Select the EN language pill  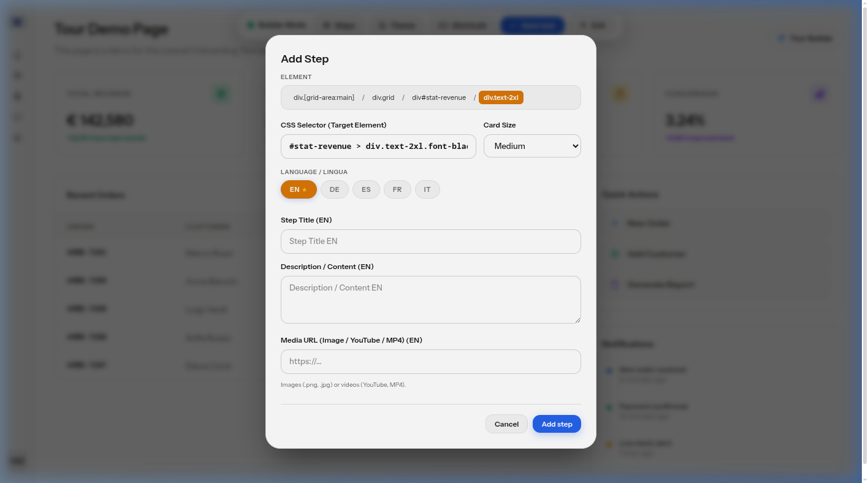299,189
